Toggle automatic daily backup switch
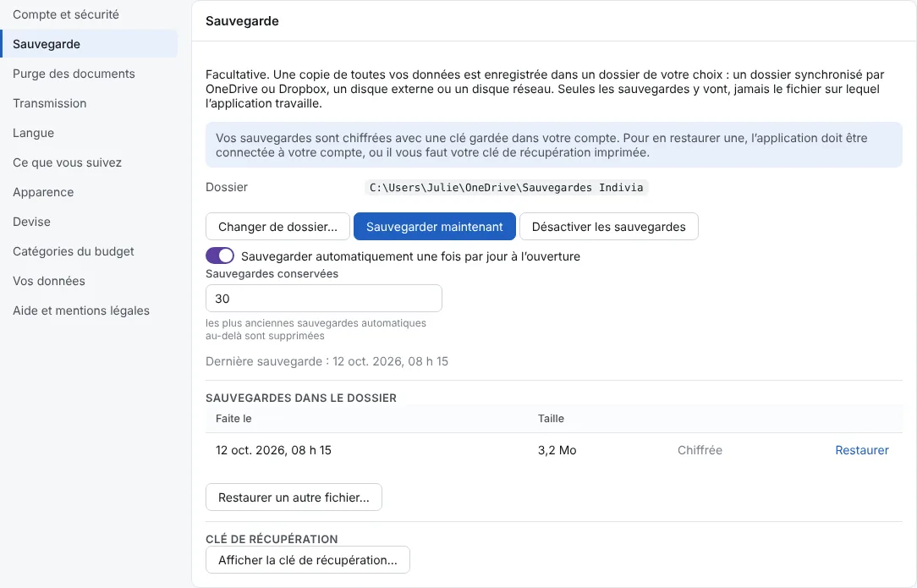Screen dimensions: 917x588 pos(220,256)
